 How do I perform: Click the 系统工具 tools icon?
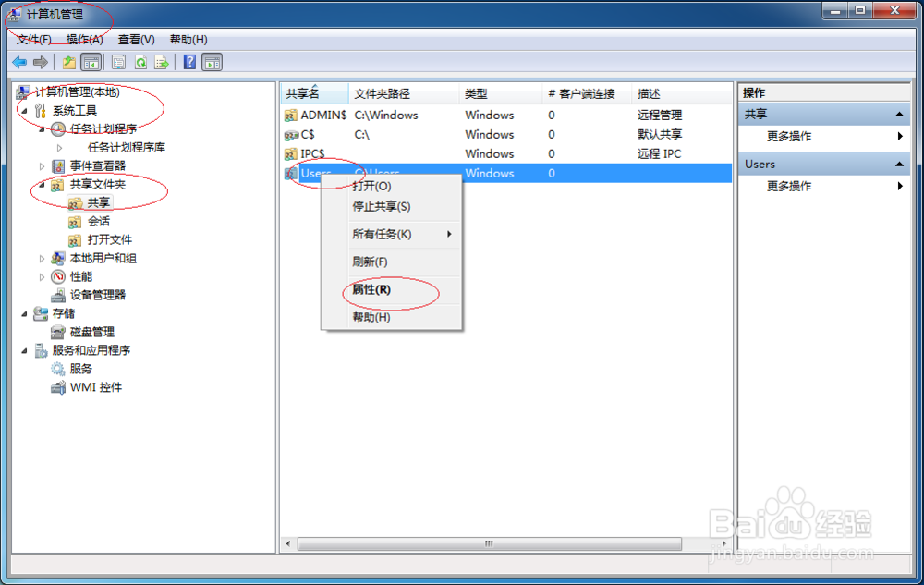point(40,110)
